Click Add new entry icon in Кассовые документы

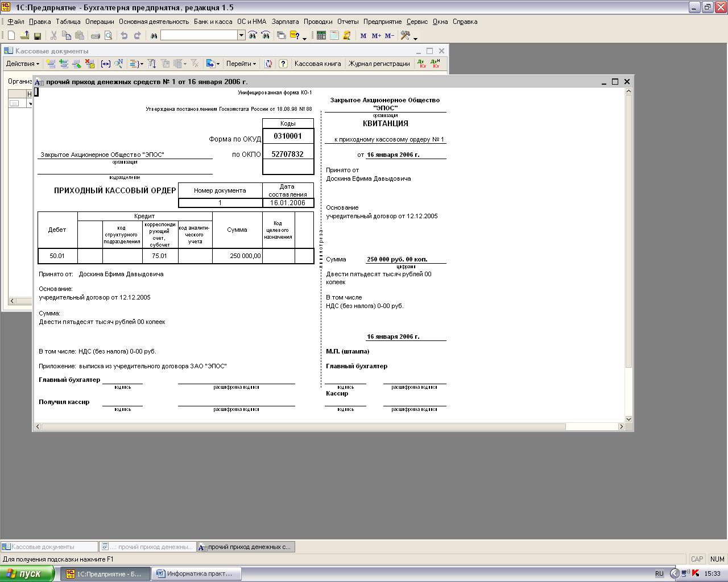(x=51, y=64)
